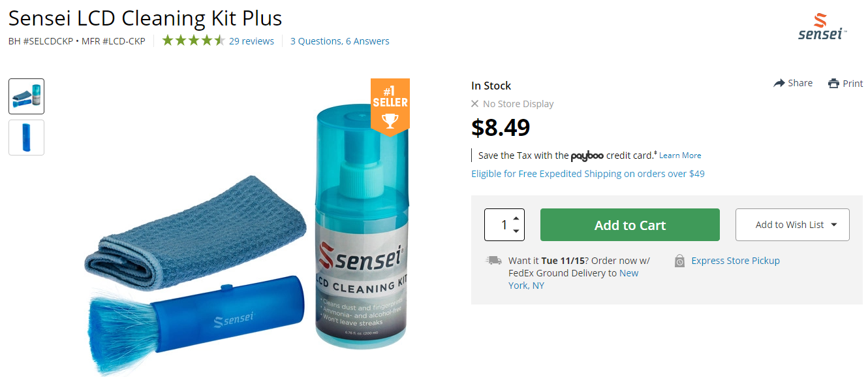This screenshot has width=868, height=377.
Task: Select the first product thumbnail
Action: [x=27, y=97]
